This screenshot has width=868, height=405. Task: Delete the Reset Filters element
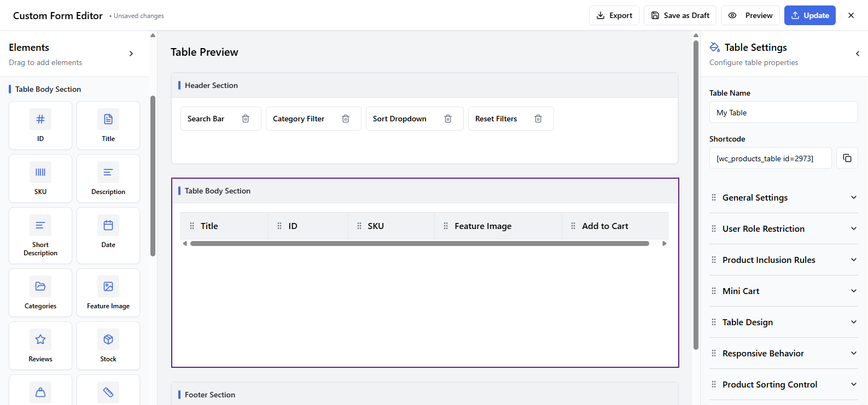tap(538, 119)
